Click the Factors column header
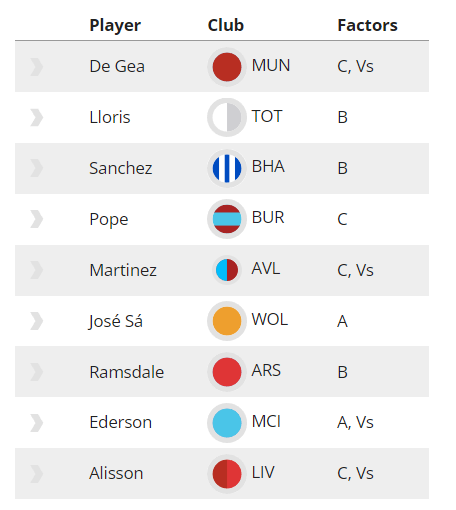 click(x=367, y=25)
